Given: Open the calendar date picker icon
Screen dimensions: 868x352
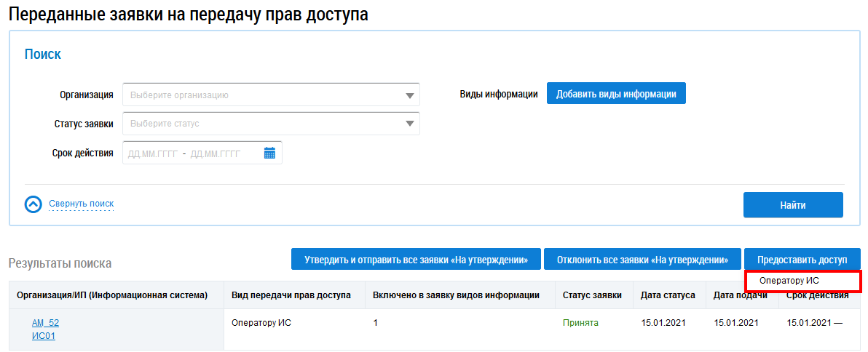Looking at the screenshot, I should tap(269, 153).
